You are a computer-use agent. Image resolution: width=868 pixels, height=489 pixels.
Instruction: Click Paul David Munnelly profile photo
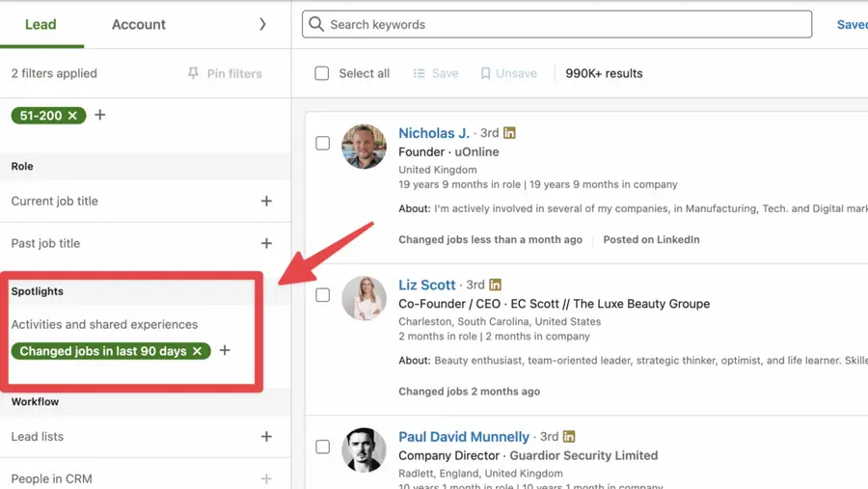coord(364,449)
